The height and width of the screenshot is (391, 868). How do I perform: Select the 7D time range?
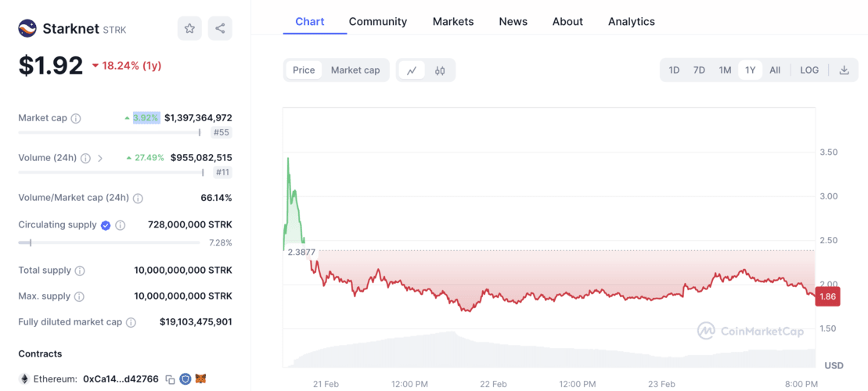(699, 70)
